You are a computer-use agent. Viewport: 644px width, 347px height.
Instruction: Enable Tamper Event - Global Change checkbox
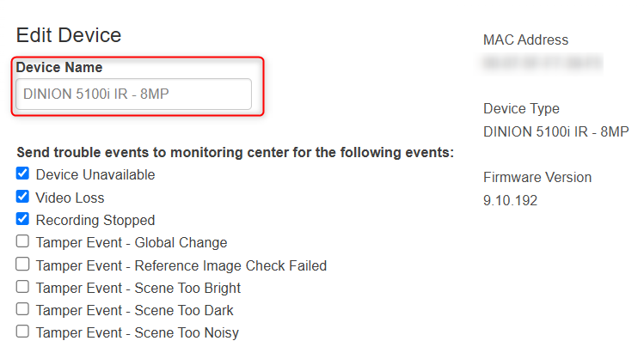coord(22,242)
